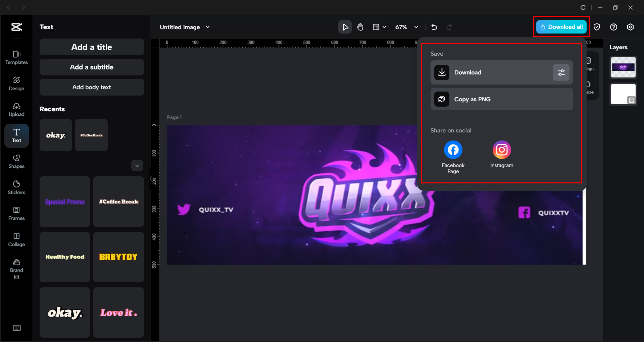This screenshot has width=644, height=342.
Task: Share to Facebook Page
Action: point(453,150)
